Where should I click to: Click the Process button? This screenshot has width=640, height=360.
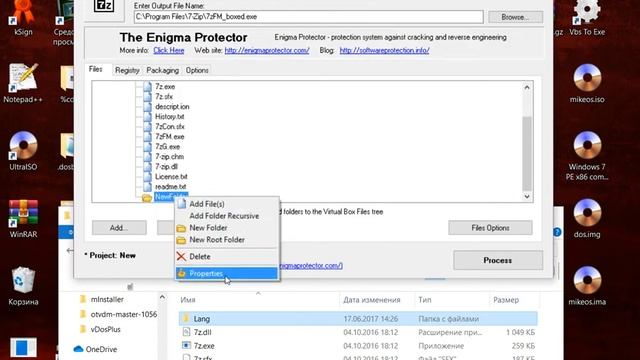pos(498,260)
